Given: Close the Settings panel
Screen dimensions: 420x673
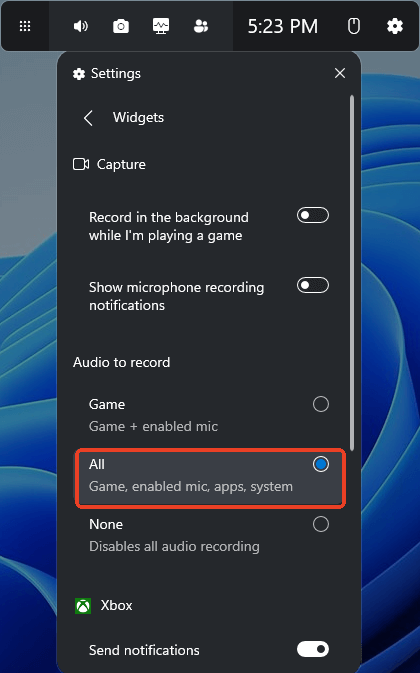Looking at the screenshot, I should point(340,73).
